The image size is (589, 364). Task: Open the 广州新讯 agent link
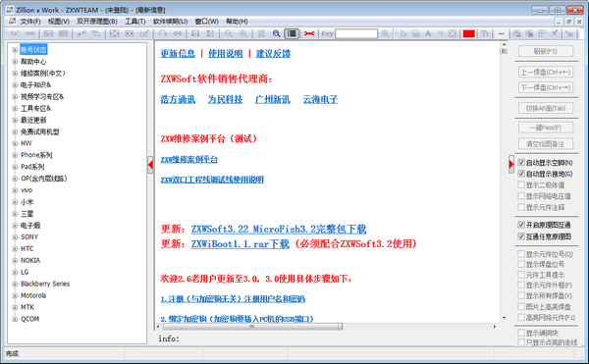(x=272, y=99)
